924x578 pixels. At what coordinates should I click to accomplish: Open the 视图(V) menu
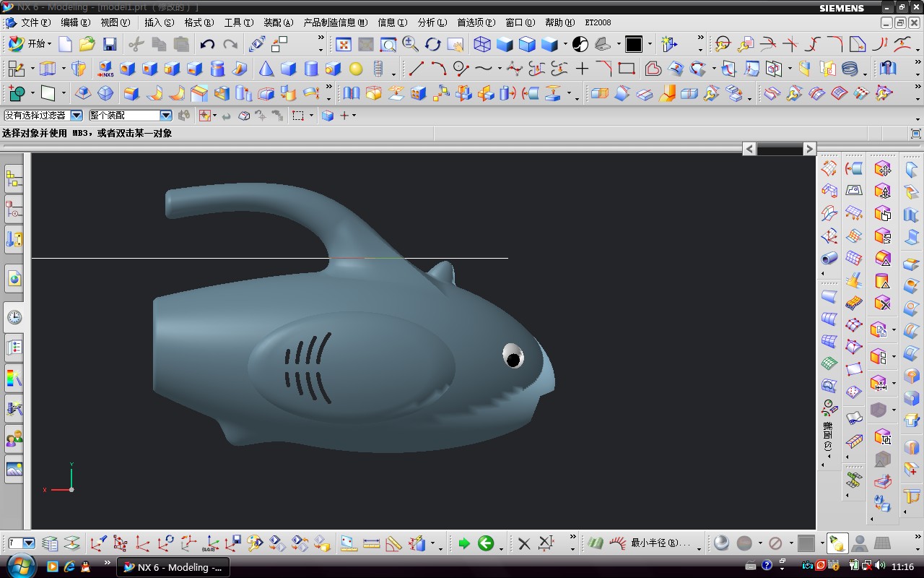click(115, 22)
